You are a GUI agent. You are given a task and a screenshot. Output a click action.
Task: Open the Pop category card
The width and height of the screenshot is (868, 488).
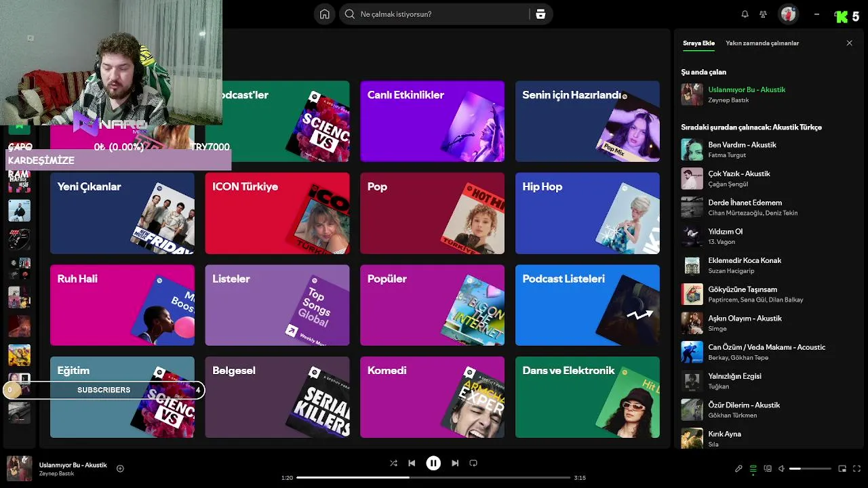[x=432, y=213]
